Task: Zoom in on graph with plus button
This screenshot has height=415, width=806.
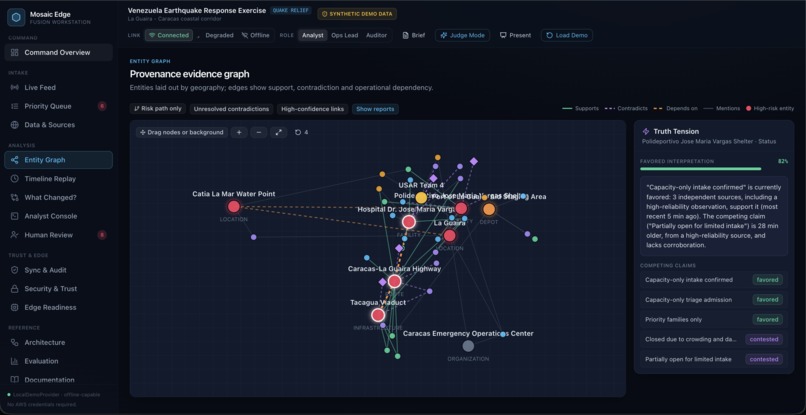Action: (x=239, y=133)
